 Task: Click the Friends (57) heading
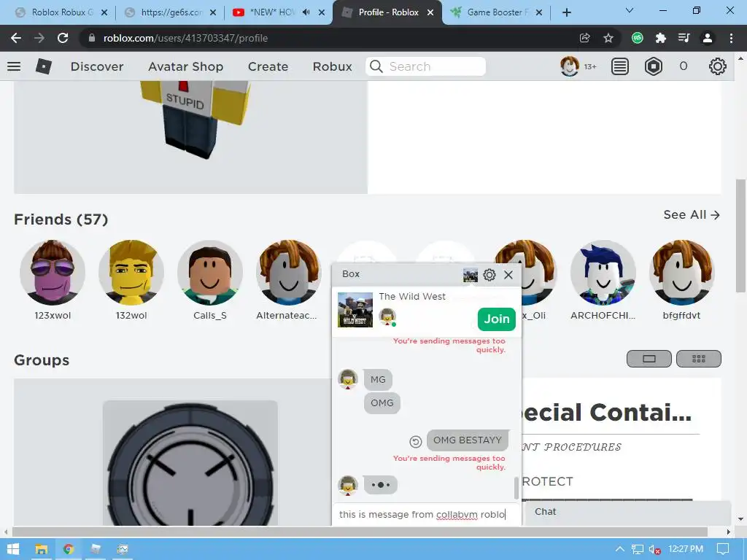pos(61,219)
